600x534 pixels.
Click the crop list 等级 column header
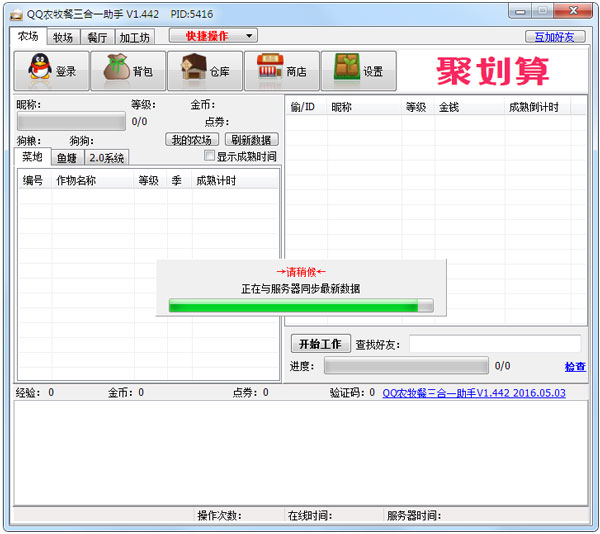point(150,180)
